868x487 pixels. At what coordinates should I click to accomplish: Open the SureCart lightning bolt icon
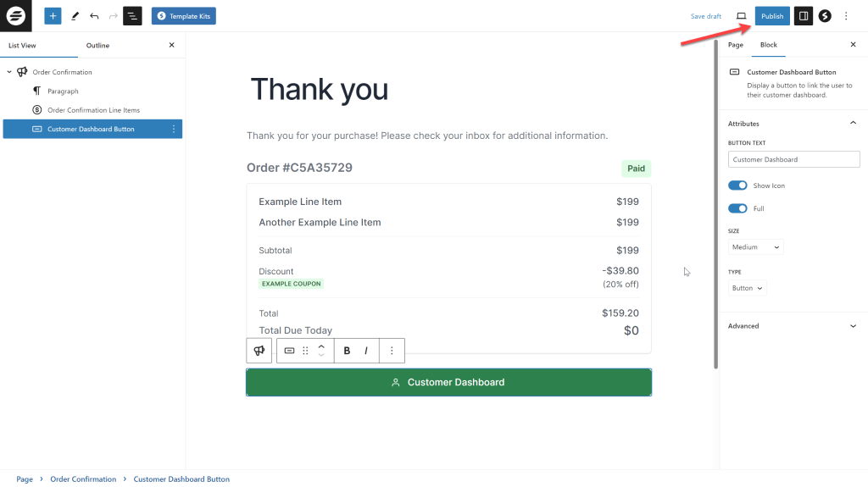pyautogui.click(x=825, y=16)
